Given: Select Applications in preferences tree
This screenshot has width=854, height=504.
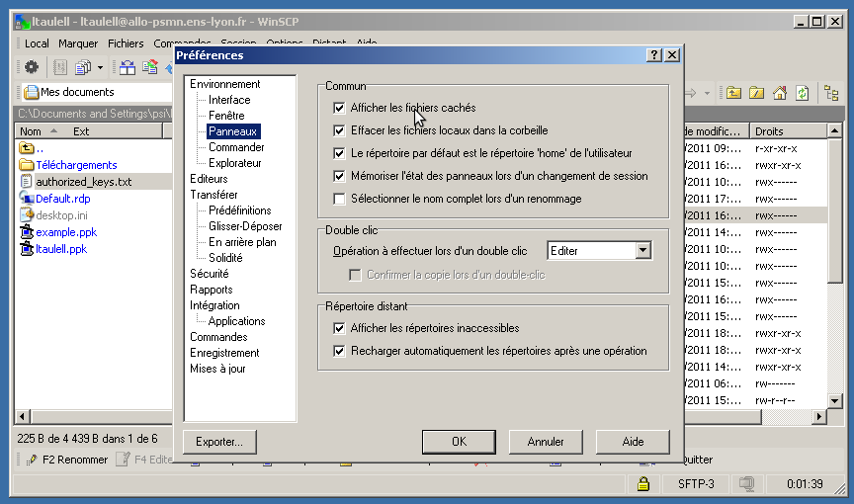Looking at the screenshot, I should click(x=237, y=321).
